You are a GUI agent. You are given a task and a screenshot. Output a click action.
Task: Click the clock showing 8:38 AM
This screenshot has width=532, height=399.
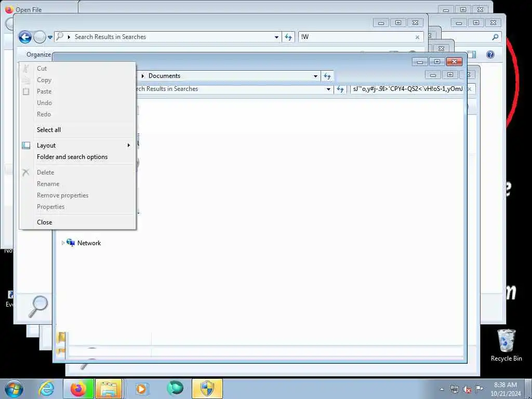[x=506, y=389]
